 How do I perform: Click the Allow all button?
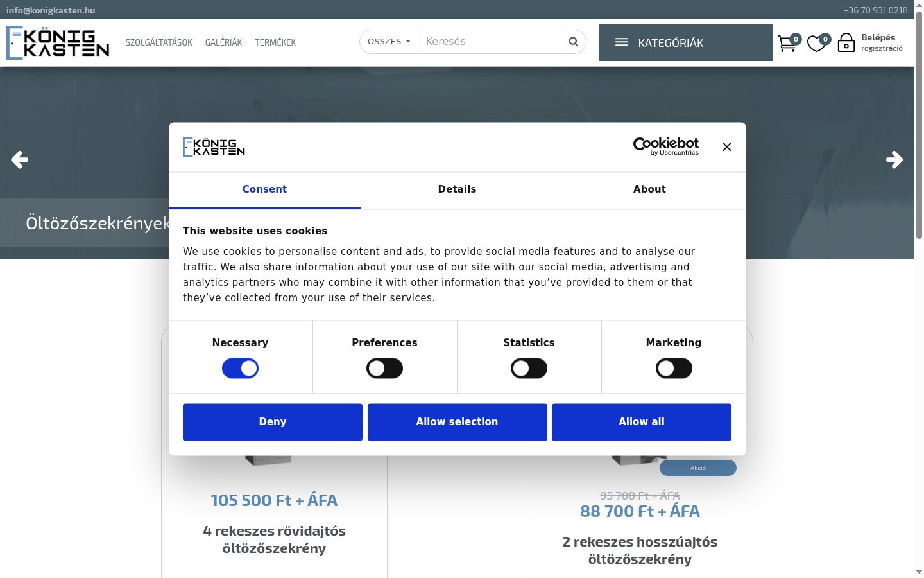click(x=642, y=422)
